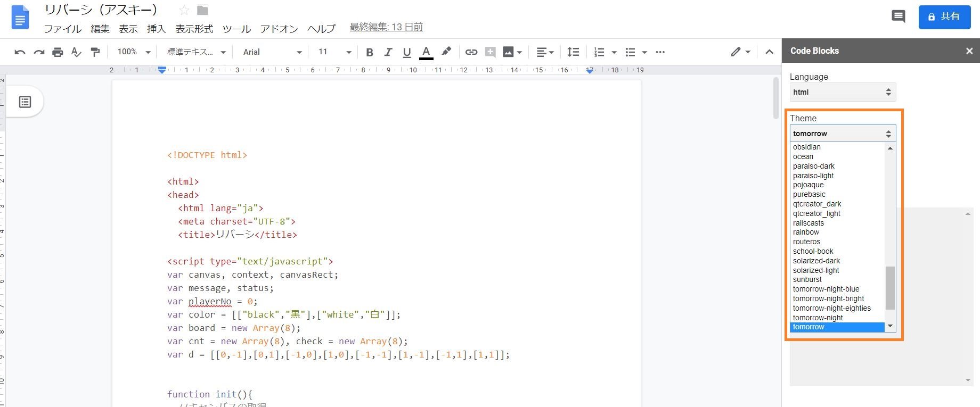This screenshot has width=980, height=407.
Task: Open the zoom 100% dropdown
Action: [x=134, y=52]
